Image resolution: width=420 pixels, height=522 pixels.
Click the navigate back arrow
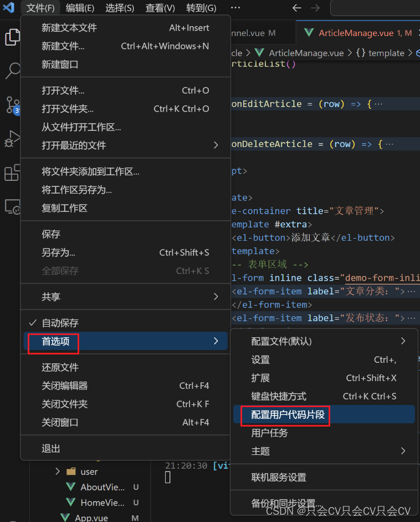click(x=297, y=8)
